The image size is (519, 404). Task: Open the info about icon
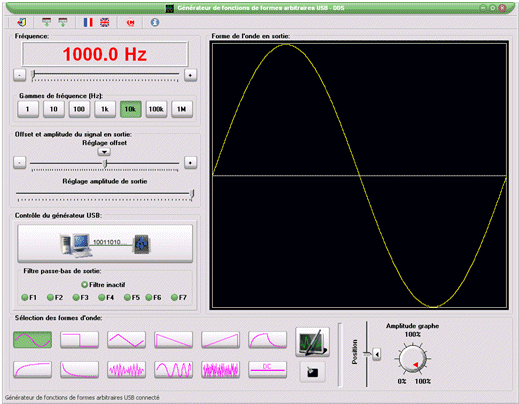click(155, 22)
